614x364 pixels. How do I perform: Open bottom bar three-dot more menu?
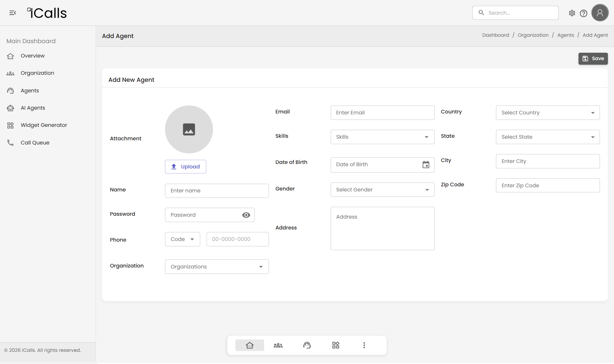click(x=364, y=345)
